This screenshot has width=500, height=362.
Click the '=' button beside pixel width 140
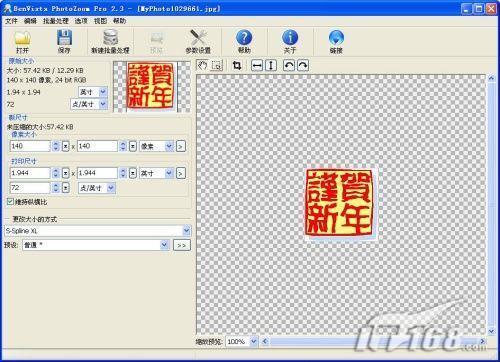tap(66, 146)
